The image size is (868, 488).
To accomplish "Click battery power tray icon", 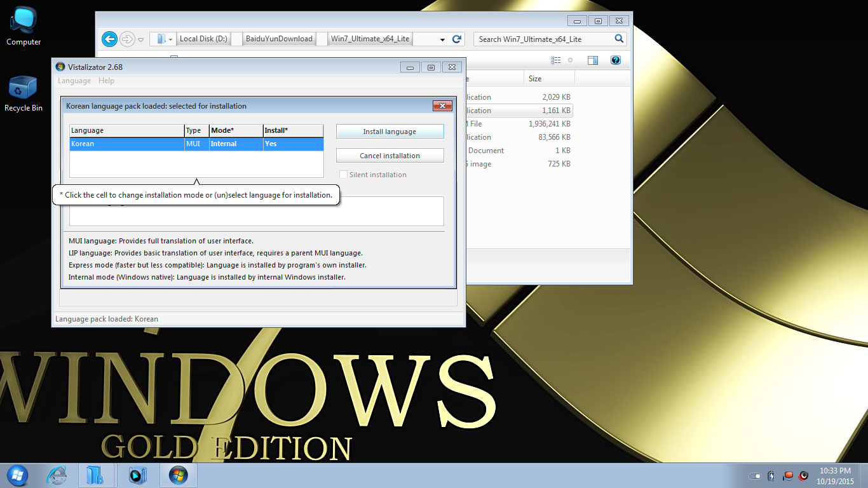I will (771, 476).
